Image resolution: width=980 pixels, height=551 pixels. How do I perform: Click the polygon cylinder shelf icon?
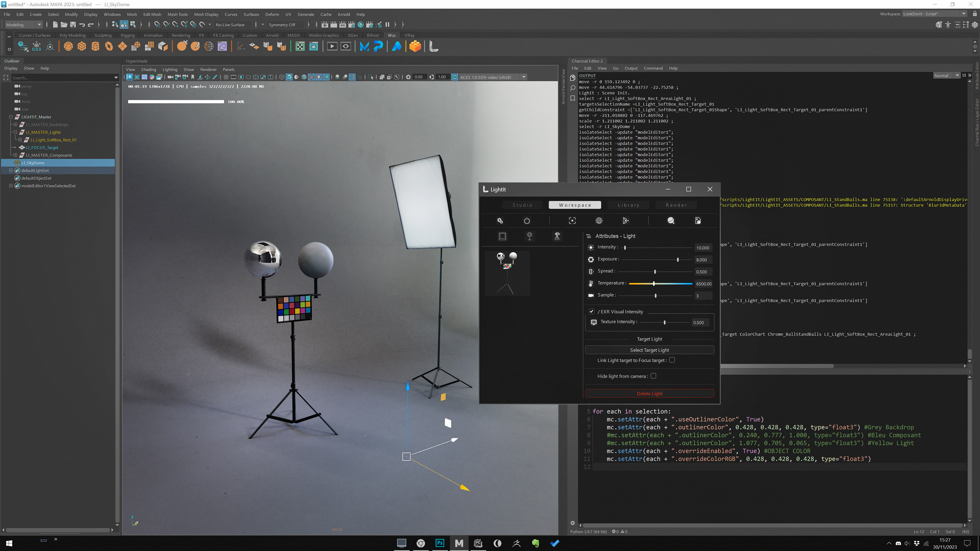click(x=95, y=46)
